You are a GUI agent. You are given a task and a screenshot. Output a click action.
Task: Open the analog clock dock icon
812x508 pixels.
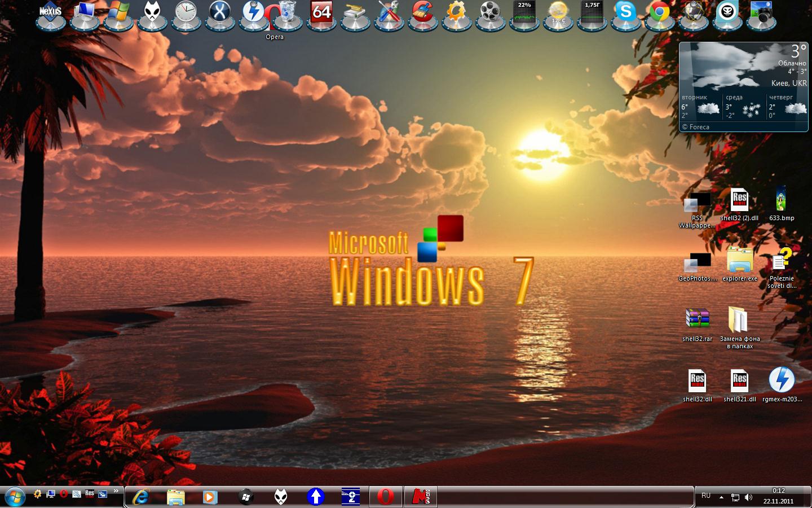coord(186,15)
